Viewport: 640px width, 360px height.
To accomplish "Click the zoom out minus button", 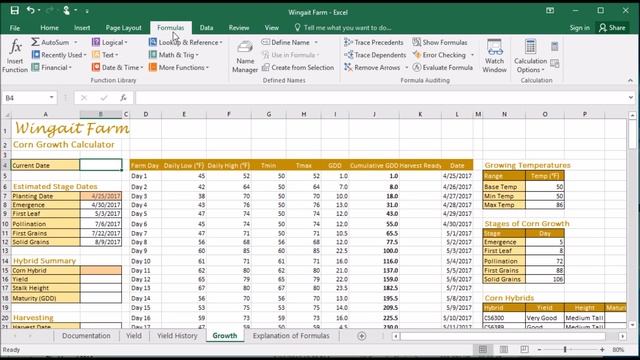I will pos(539,349).
